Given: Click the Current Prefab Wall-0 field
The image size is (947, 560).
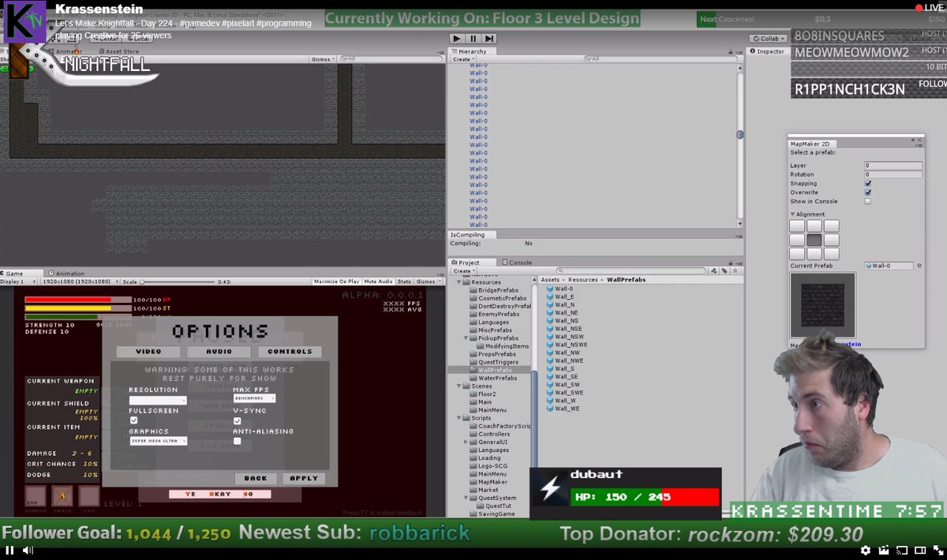Looking at the screenshot, I should (x=889, y=266).
